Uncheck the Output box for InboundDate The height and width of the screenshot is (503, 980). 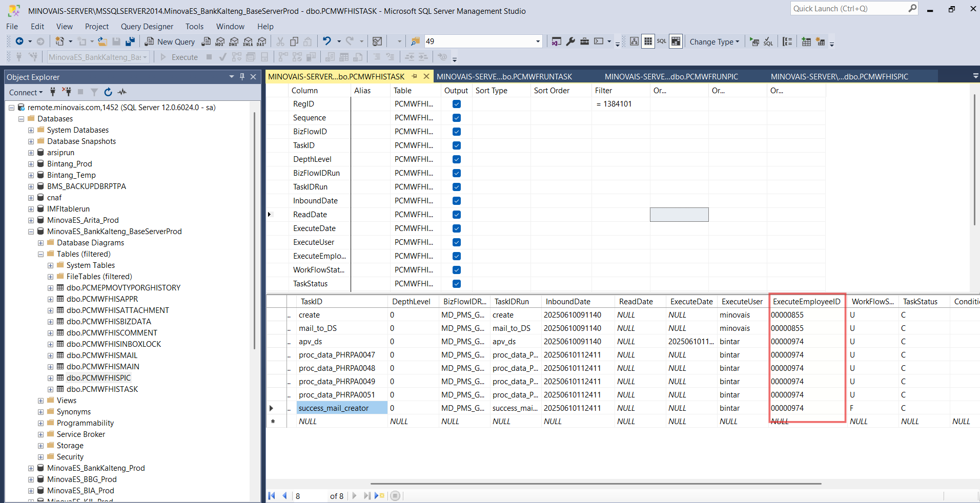(x=457, y=201)
